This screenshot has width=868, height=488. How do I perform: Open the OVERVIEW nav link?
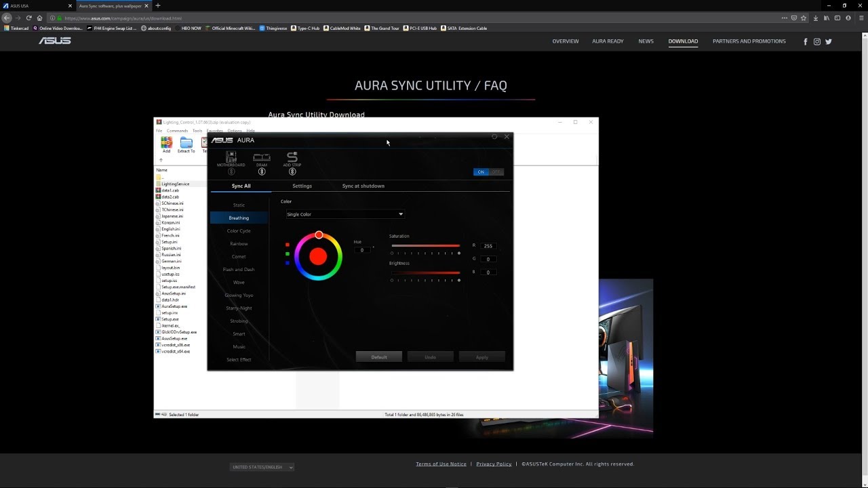click(566, 41)
